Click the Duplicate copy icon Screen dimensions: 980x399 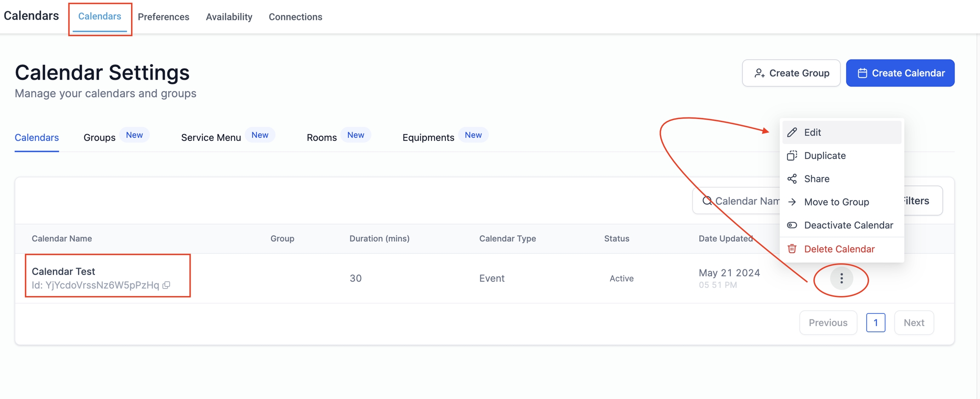tap(792, 156)
